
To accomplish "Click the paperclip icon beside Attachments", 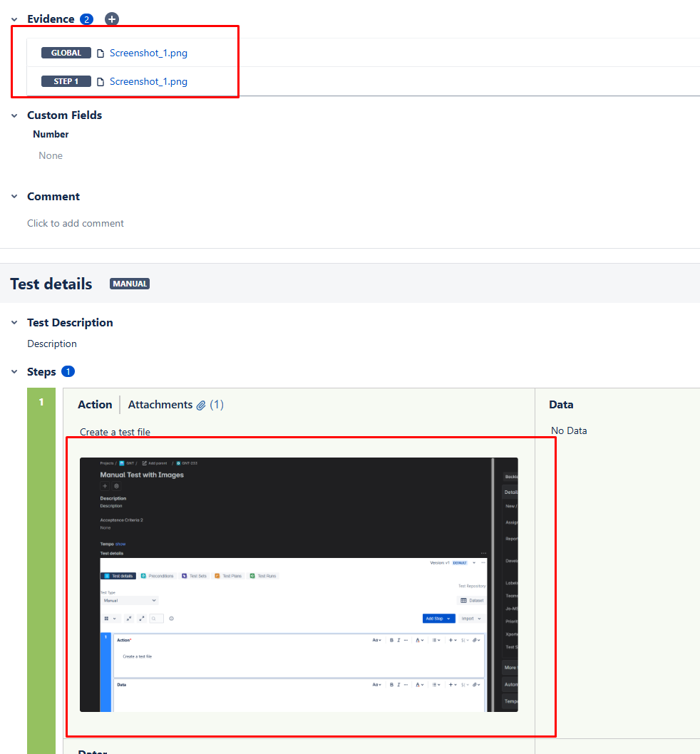I will click(201, 405).
